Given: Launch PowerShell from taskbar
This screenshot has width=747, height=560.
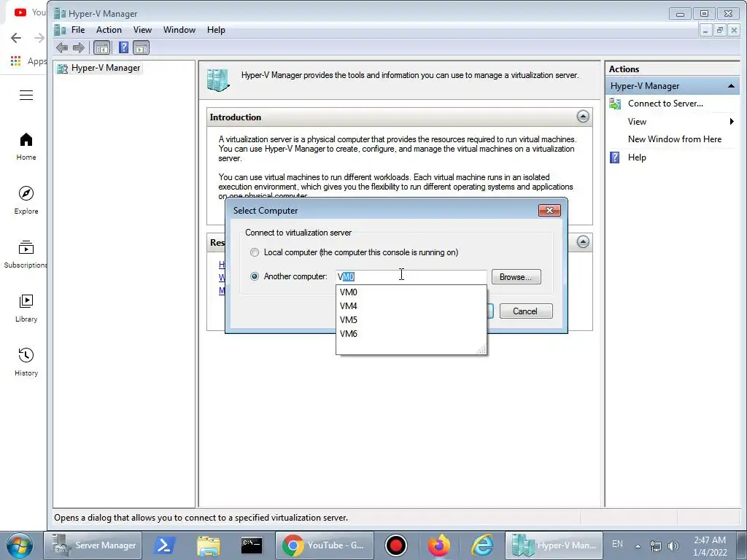Looking at the screenshot, I should pyautogui.click(x=164, y=545).
